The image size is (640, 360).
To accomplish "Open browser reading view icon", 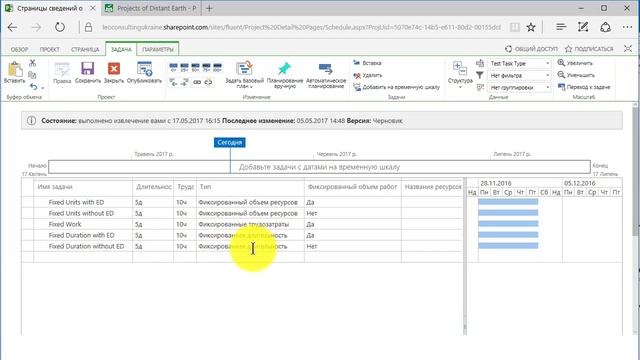I will (x=515, y=27).
